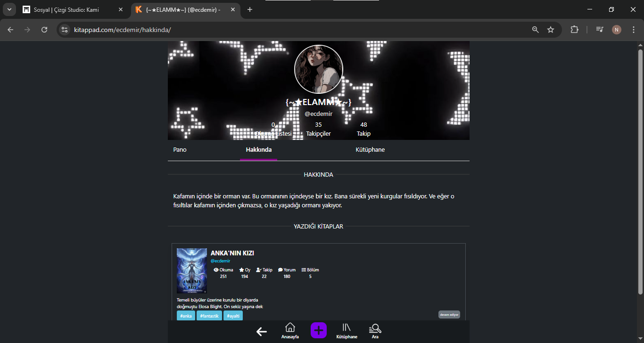
Task: Close the ELAMM ecdemir tab
Action: 233,9
